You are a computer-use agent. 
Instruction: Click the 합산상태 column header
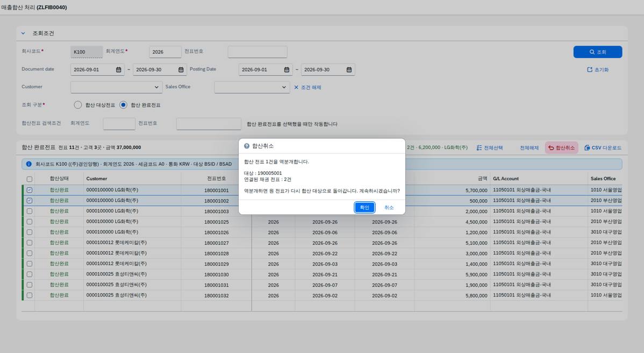59,179
